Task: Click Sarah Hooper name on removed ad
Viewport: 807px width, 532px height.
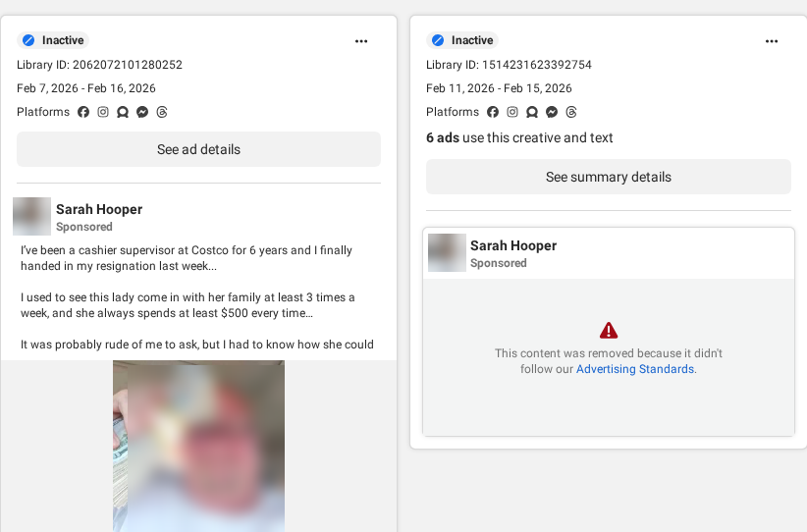Action: click(513, 246)
